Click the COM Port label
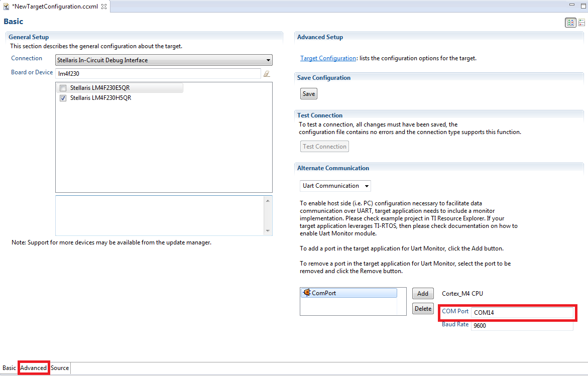Screen dimensions: 588x376 pos(455,311)
